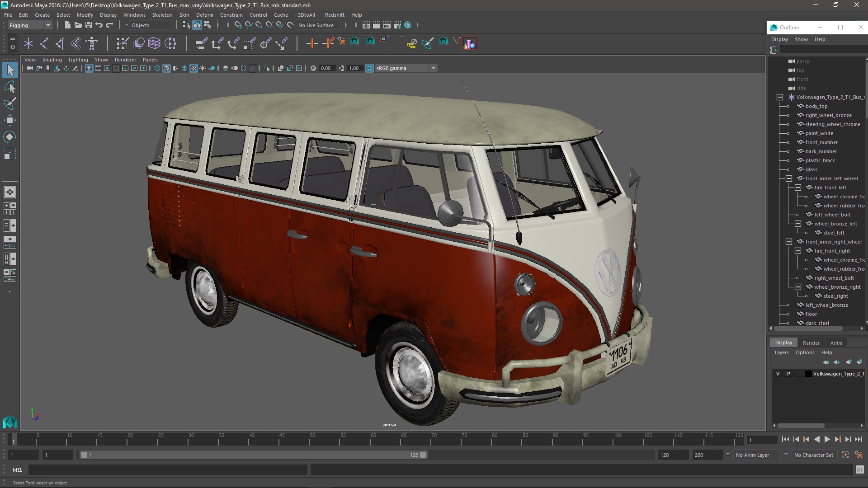Toggle viewport Wireframe shading icon
This screenshot has height=488, width=868.
tap(157, 68)
